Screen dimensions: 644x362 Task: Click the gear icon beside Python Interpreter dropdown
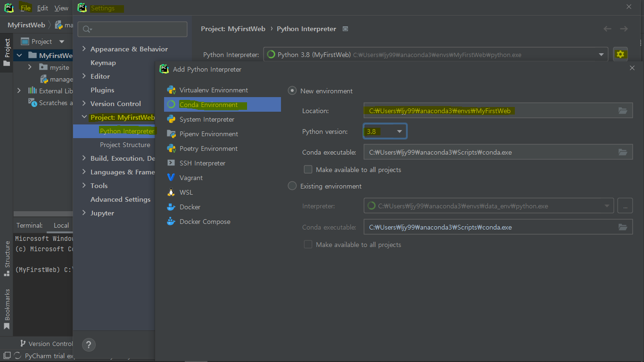620,55
